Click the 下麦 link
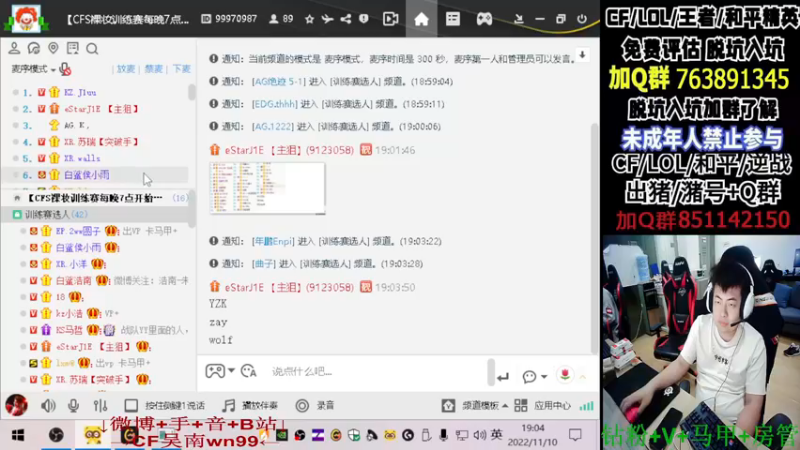Viewport: 800px width, 450px height. click(x=181, y=69)
